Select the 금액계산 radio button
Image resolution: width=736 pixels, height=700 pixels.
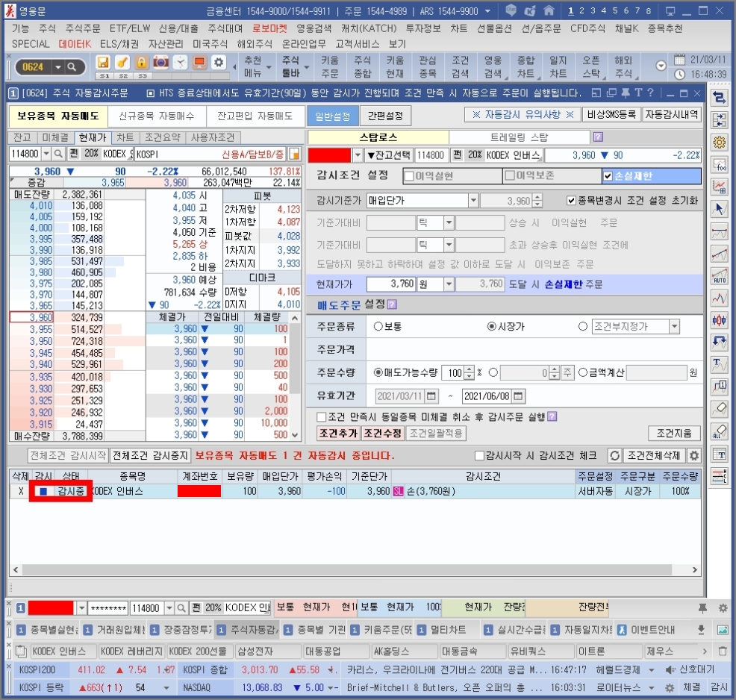[x=582, y=372]
